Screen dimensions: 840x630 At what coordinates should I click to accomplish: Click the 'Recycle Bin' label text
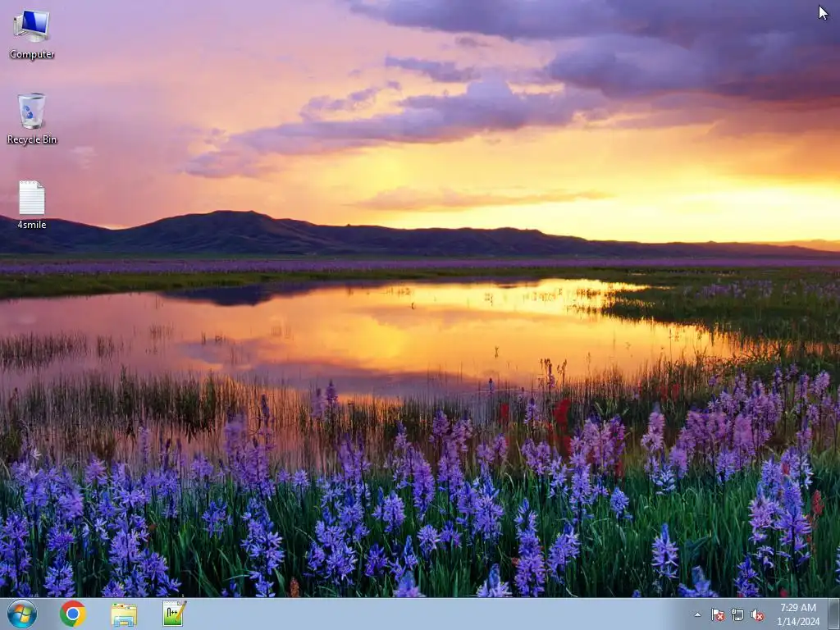point(32,139)
